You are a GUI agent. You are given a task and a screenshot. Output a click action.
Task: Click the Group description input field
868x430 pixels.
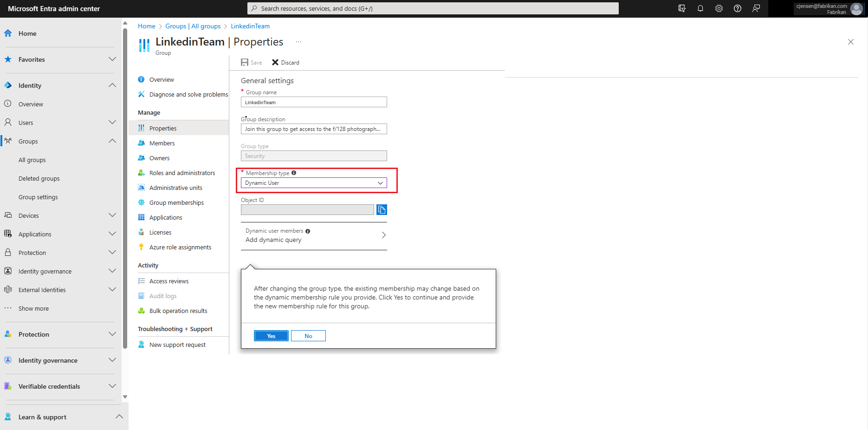point(314,129)
